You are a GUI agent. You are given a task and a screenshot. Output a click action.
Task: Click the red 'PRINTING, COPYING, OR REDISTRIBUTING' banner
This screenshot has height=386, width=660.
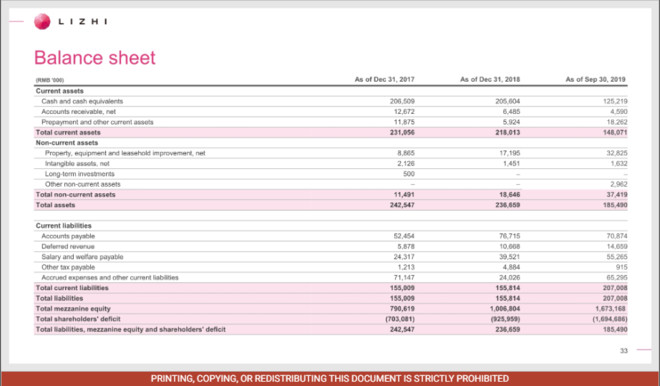pos(330,378)
